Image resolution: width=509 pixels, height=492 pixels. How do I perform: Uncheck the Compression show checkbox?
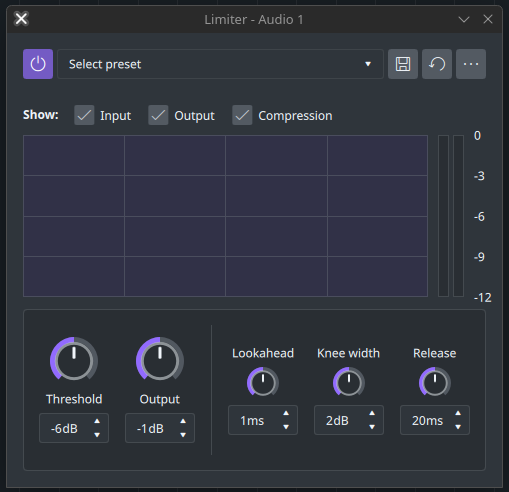[242, 115]
